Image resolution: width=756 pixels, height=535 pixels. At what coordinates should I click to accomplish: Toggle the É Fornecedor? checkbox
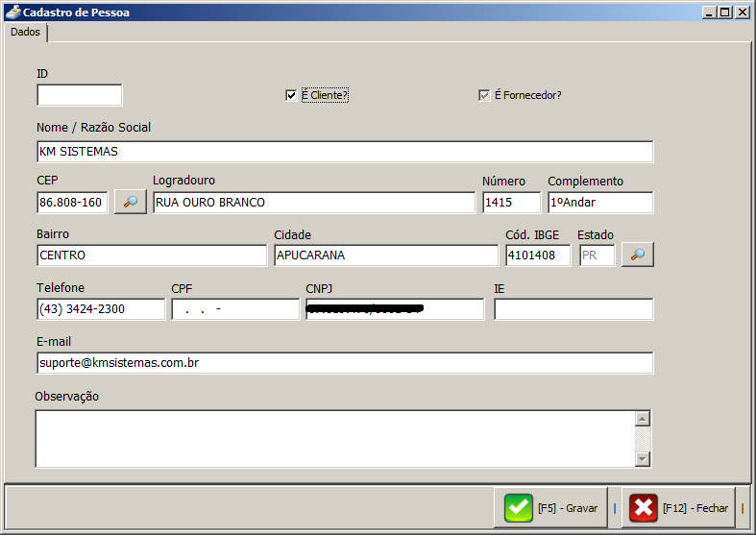pos(484,95)
